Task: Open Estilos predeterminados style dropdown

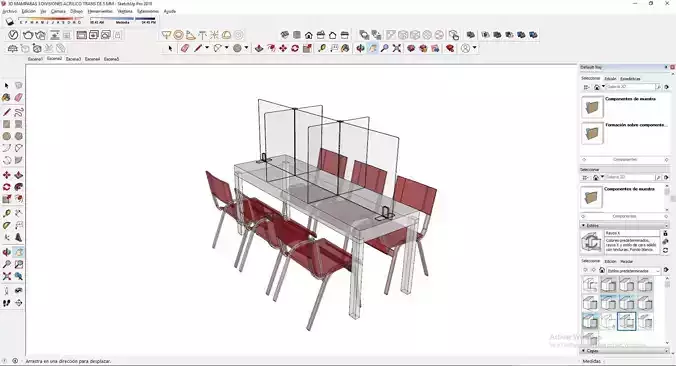Action: (x=633, y=271)
